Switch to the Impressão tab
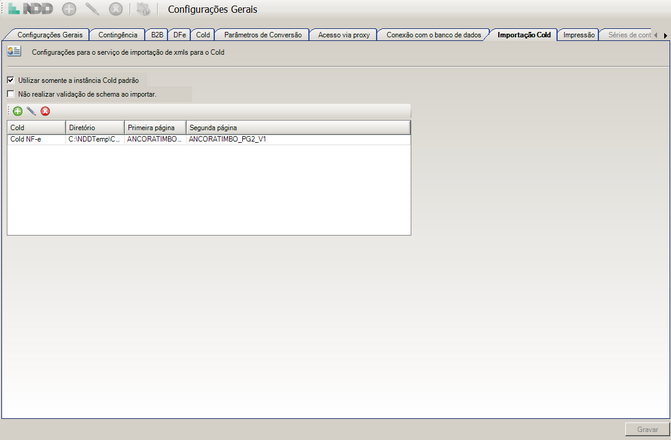The height and width of the screenshot is (440, 671). point(579,35)
